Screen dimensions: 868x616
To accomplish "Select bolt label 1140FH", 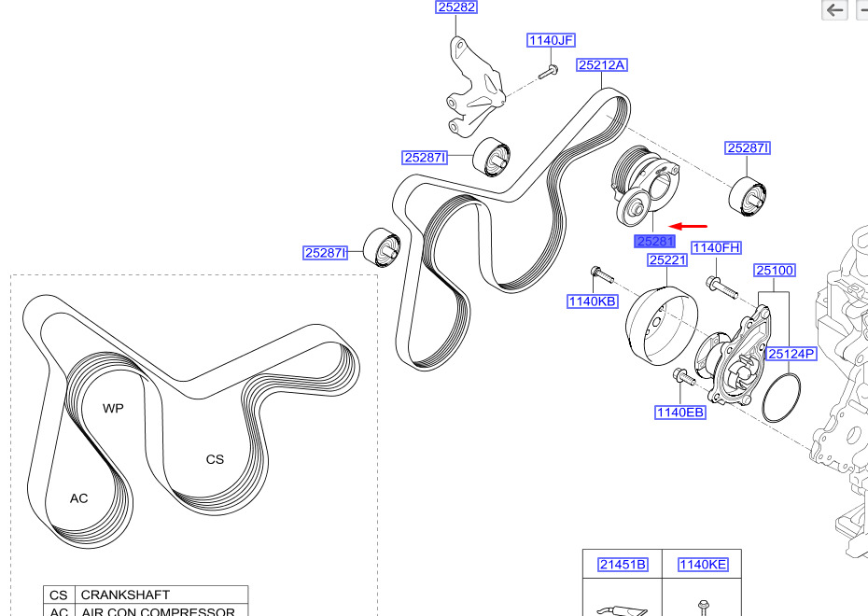I will pos(716,248).
